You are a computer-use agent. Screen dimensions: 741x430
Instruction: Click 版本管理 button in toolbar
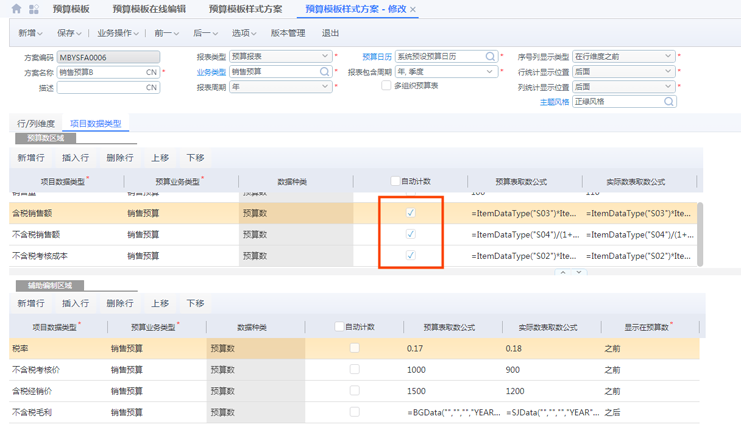tap(288, 33)
